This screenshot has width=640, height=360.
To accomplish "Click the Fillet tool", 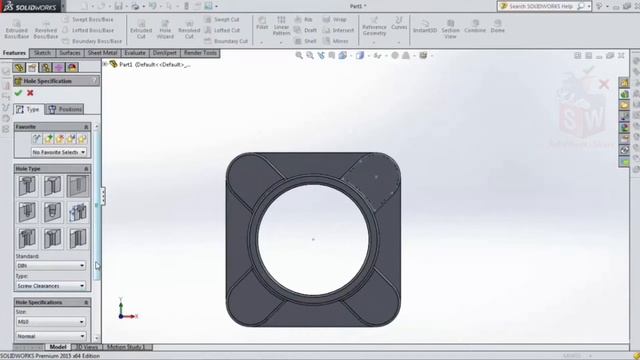I will click(x=262, y=24).
